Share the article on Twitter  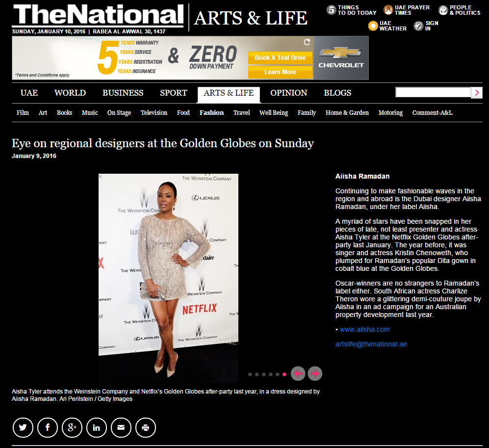click(23, 427)
